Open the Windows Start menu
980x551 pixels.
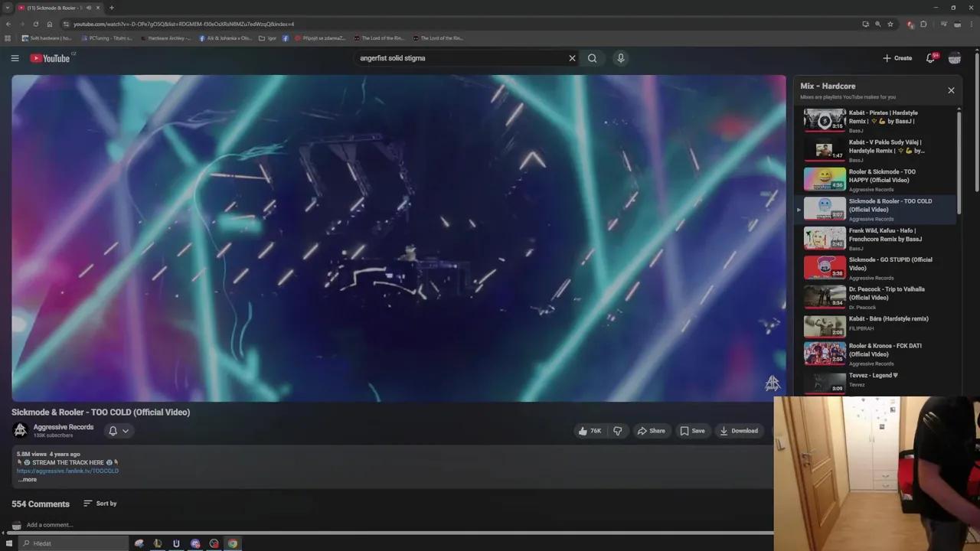click(x=9, y=543)
